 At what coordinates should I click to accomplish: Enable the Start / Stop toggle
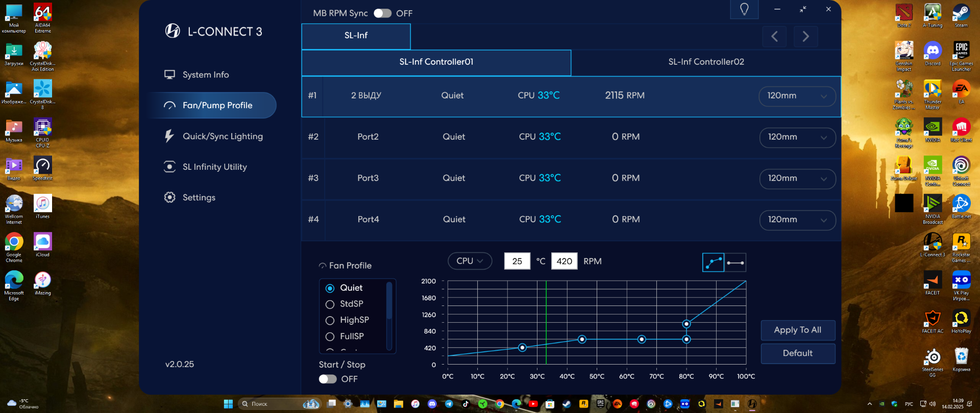[328, 379]
